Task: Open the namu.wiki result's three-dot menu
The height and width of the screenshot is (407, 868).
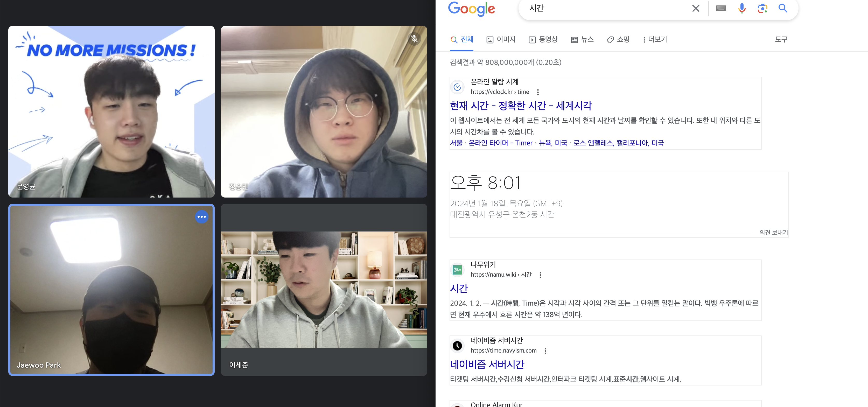Action: (x=541, y=275)
